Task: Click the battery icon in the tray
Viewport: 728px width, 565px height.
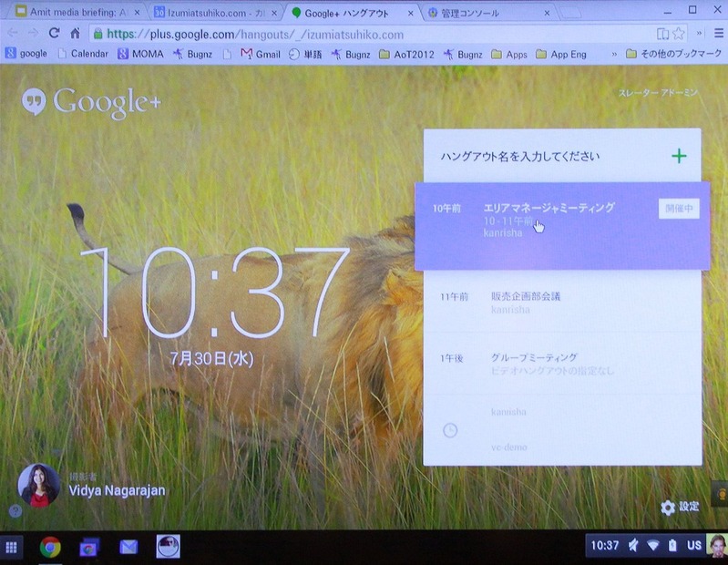Action: coord(672,546)
